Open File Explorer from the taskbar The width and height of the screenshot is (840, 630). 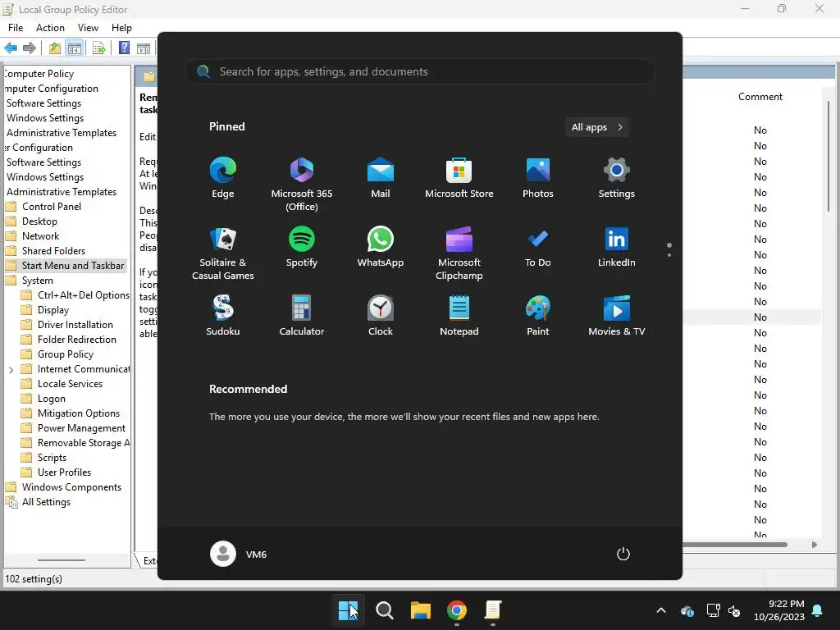tap(421, 610)
